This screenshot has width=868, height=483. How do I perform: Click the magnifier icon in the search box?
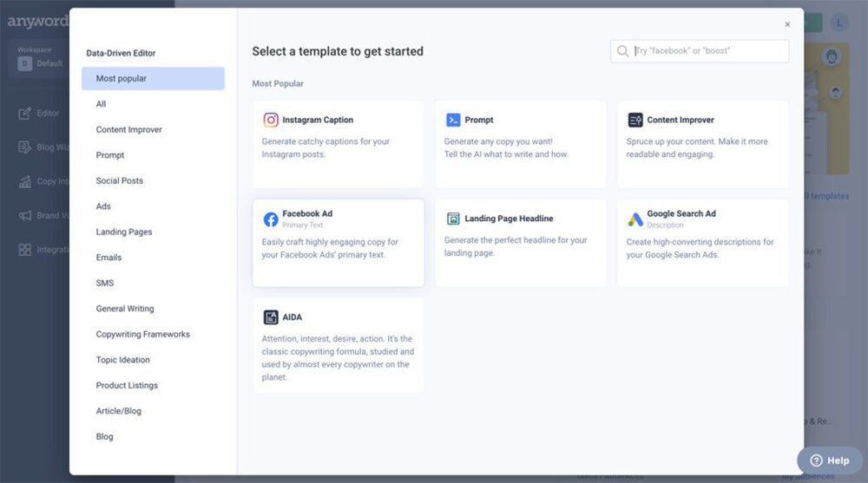point(622,51)
